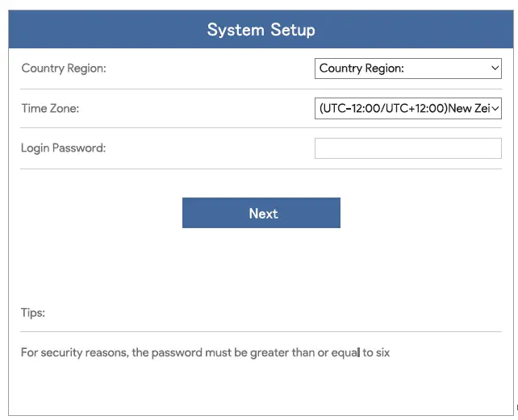Click the divider line below the Tips heading
Image resolution: width=518 pixels, height=420 pixels.
pos(261,331)
